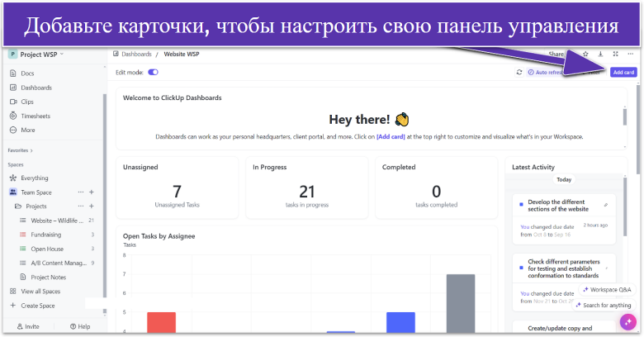Open Dashboards in the sidebar
The height and width of the screenshot is (337, 644).
[36, 88]
